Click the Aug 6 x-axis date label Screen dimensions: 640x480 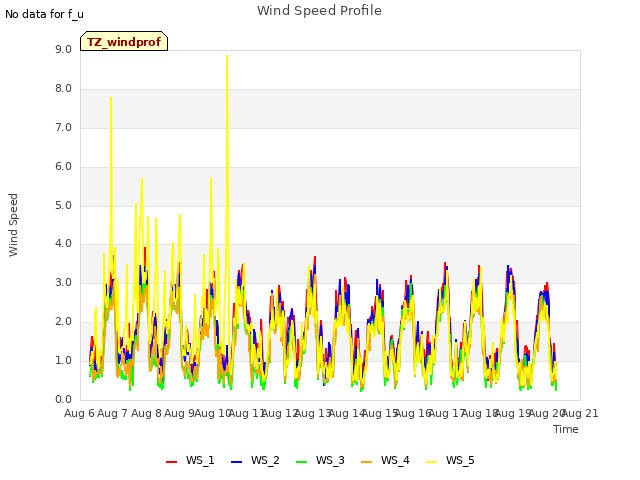(79, 413)
